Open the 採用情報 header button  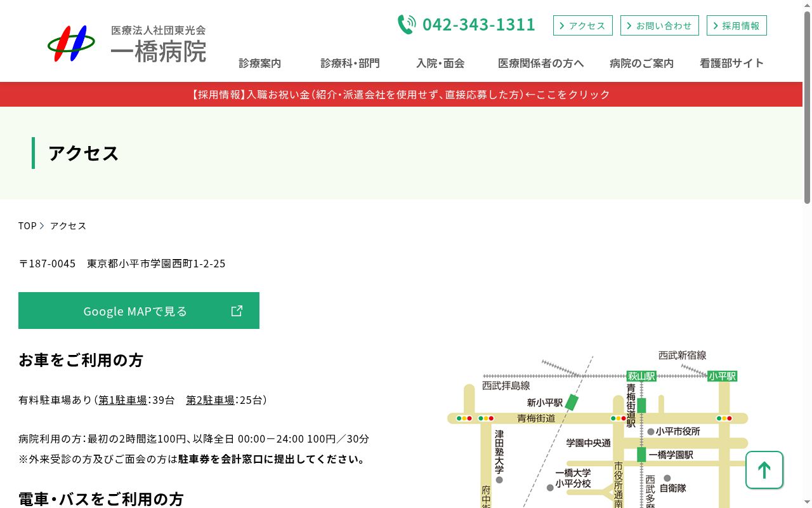click(x=737, y=25)
